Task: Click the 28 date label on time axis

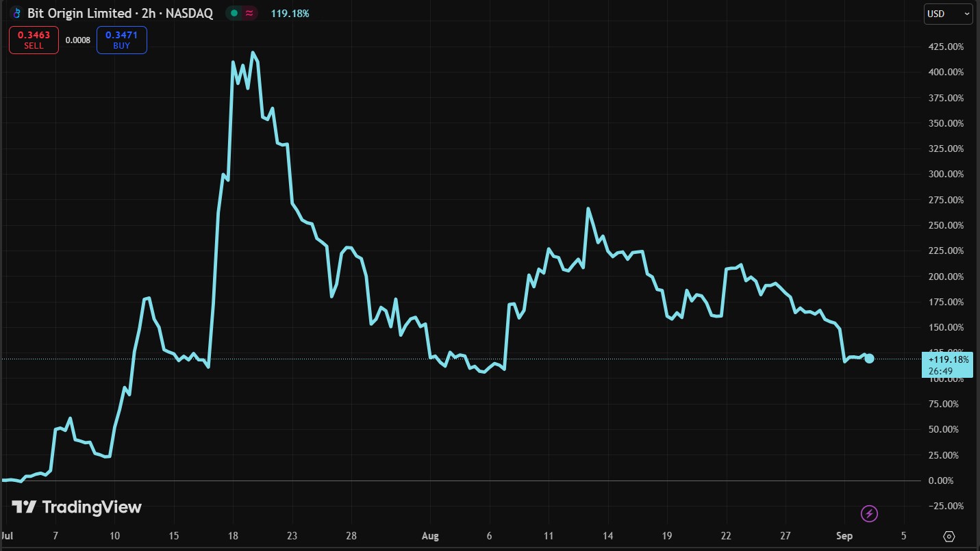Action: (x=351, y=536)
